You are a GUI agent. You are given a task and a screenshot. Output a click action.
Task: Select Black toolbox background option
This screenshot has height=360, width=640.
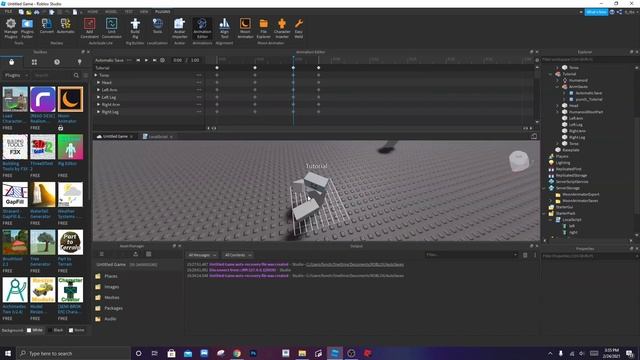[x=56, y=330]
